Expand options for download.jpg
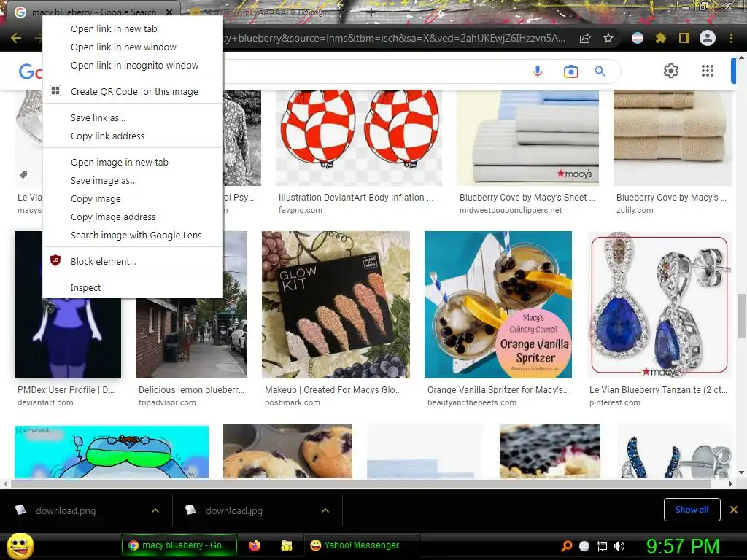 (x=325, y=510)
